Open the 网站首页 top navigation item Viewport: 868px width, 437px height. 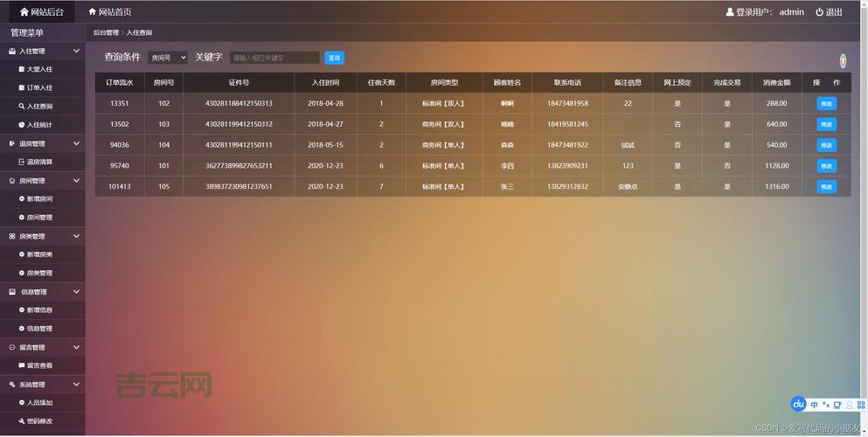pos(109,11)
